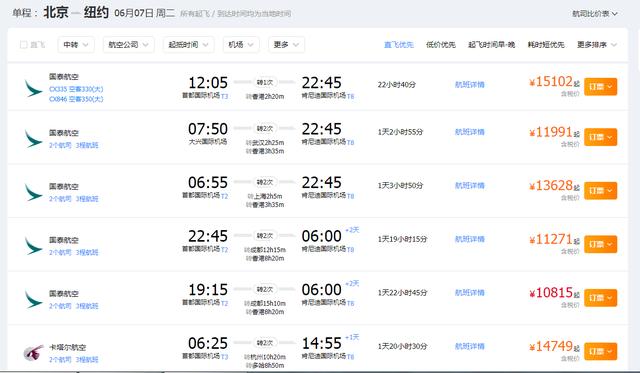This screenshot has height=373, width=640.
Task: Click Cathay Pacific logo on the 22:45 departure
Action: tap(33, 246)
